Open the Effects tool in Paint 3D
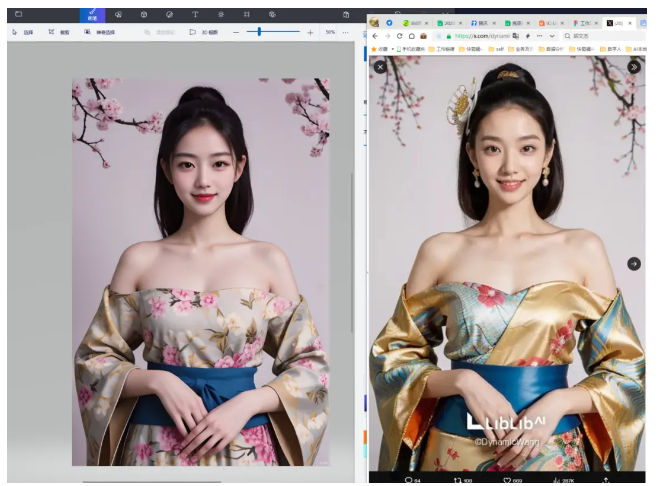 (221, 15)
